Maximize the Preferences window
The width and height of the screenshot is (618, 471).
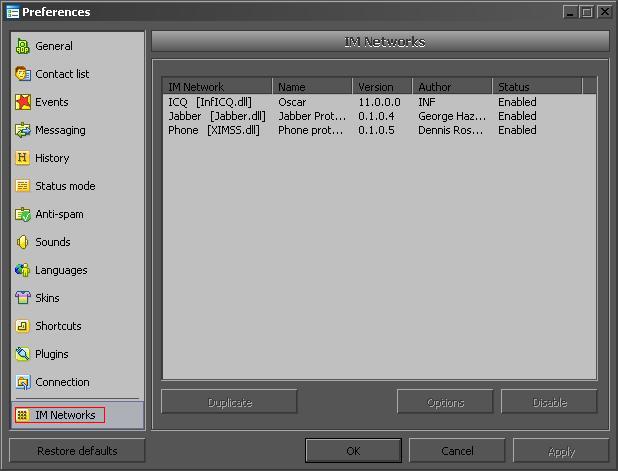(x=586, y=12)
